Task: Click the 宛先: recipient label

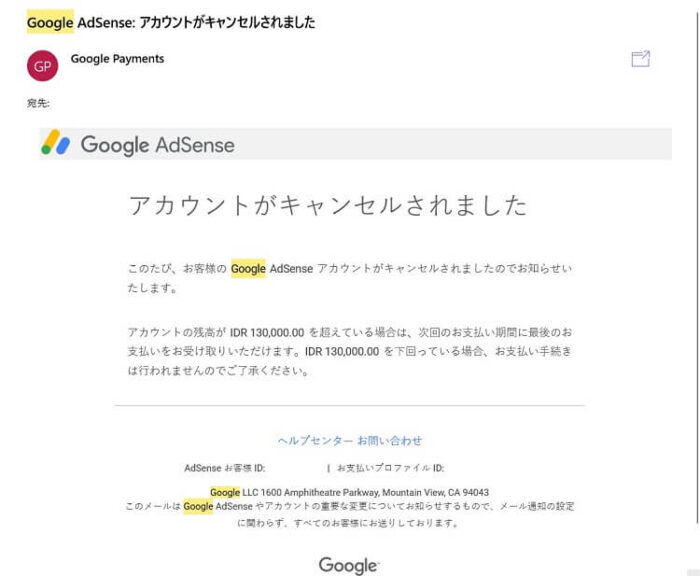Action: point(38,103)
